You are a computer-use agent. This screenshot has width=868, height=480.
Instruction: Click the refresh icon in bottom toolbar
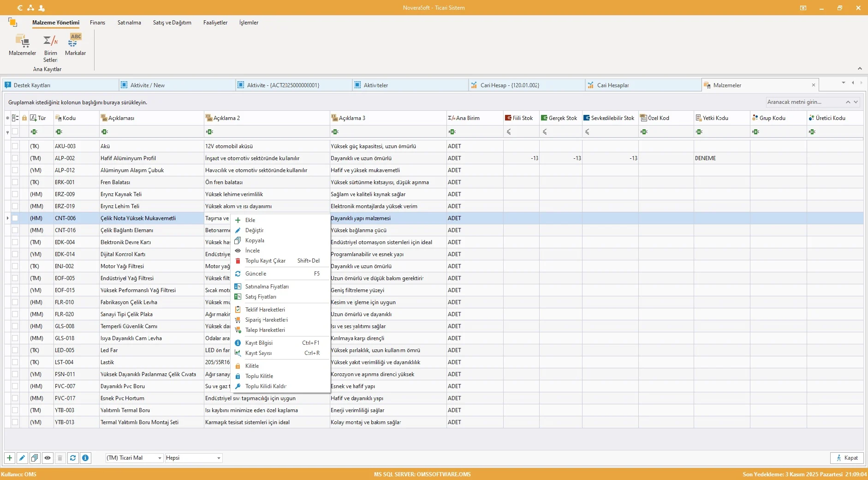(73, 458)
